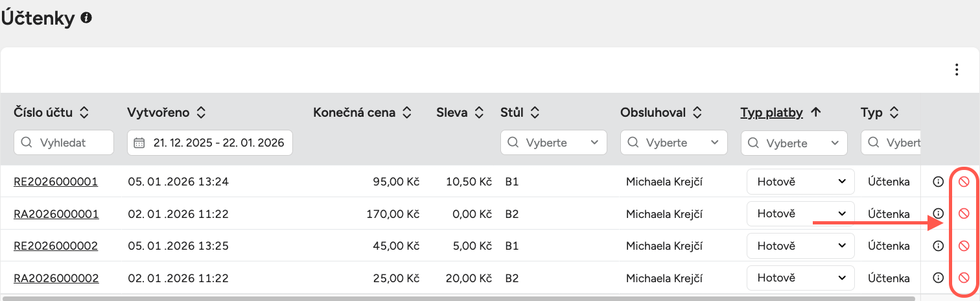Image resolution: width=980 pixels, height=301 pixels.
Task: Open the date range picker field
Action: [x=210, y=143]
